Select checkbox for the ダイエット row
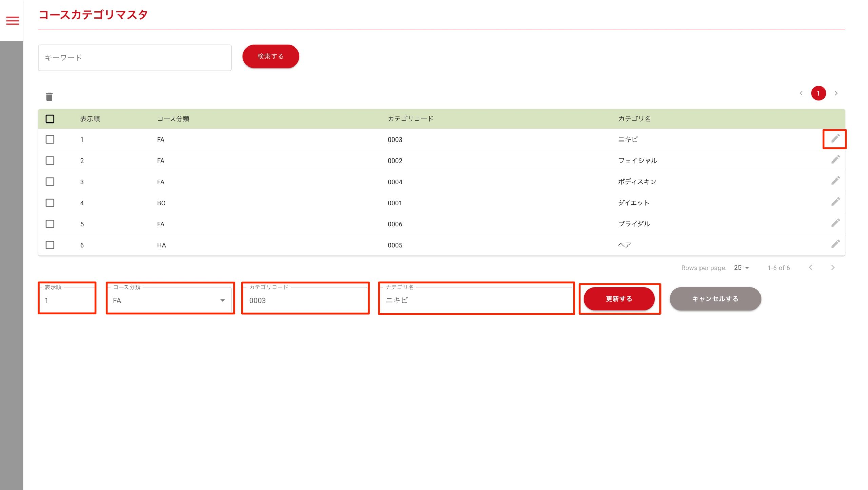This screenshot has height=490, width=868. click(x=50, y=203)
